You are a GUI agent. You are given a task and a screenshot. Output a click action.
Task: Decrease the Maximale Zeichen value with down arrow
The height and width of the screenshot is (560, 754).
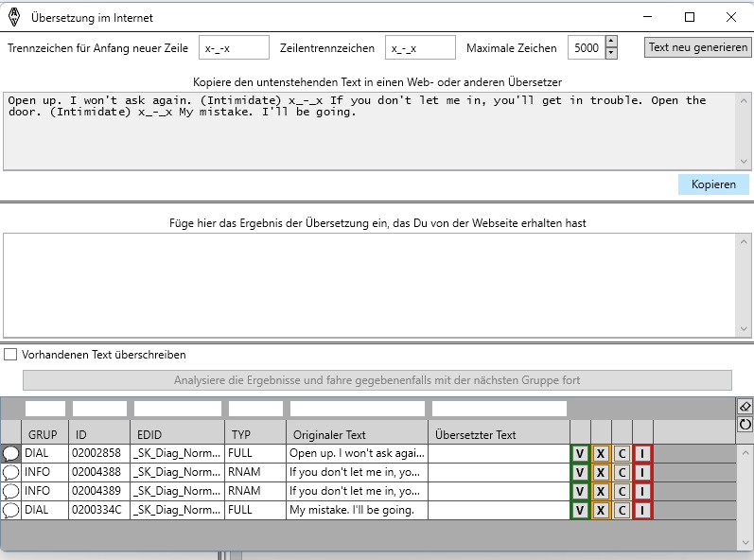point(610,53)
